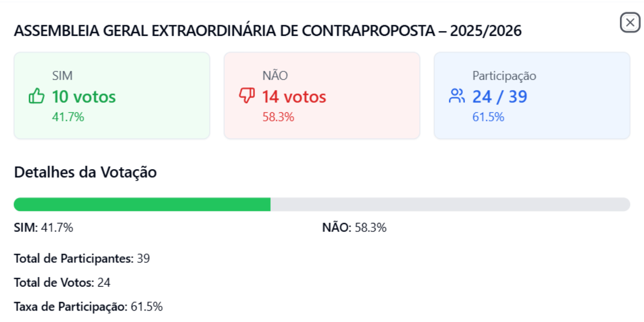The image size is (644, 322).
Task: Click the "Total de Votos: 24" line
Action: coord(62,283)
